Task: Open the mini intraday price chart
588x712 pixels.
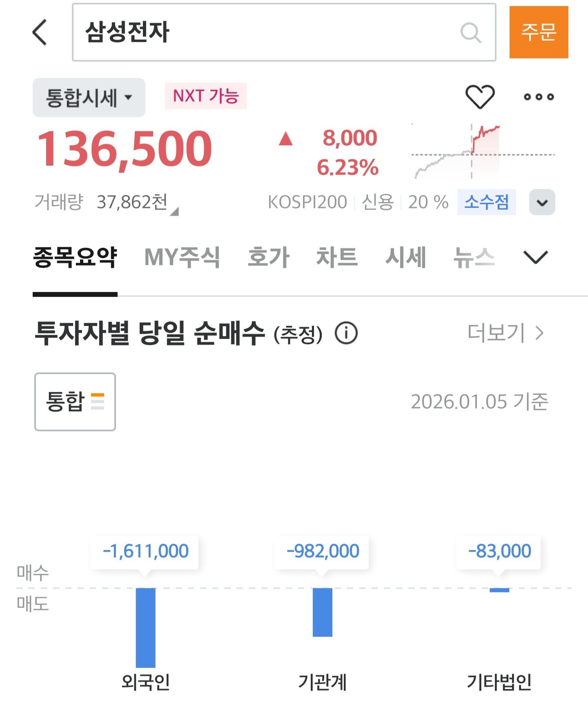Action: coord(483,152)
